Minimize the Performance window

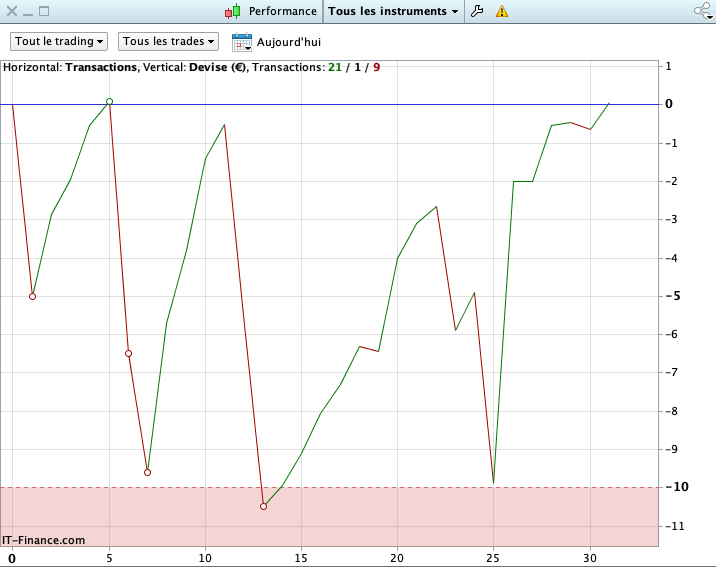click(x=28, y=14)
